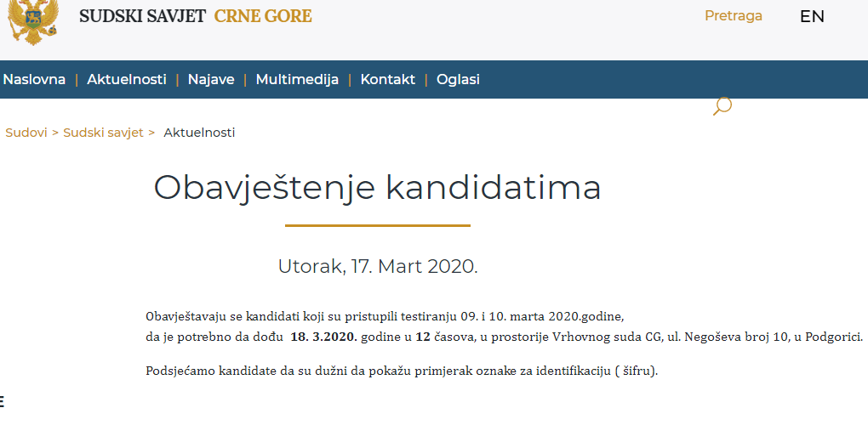This screenshot has width=868, height=425.
Task: Click the paragraph mentioning identifikaciju šifru
Action: coord(402,371)
